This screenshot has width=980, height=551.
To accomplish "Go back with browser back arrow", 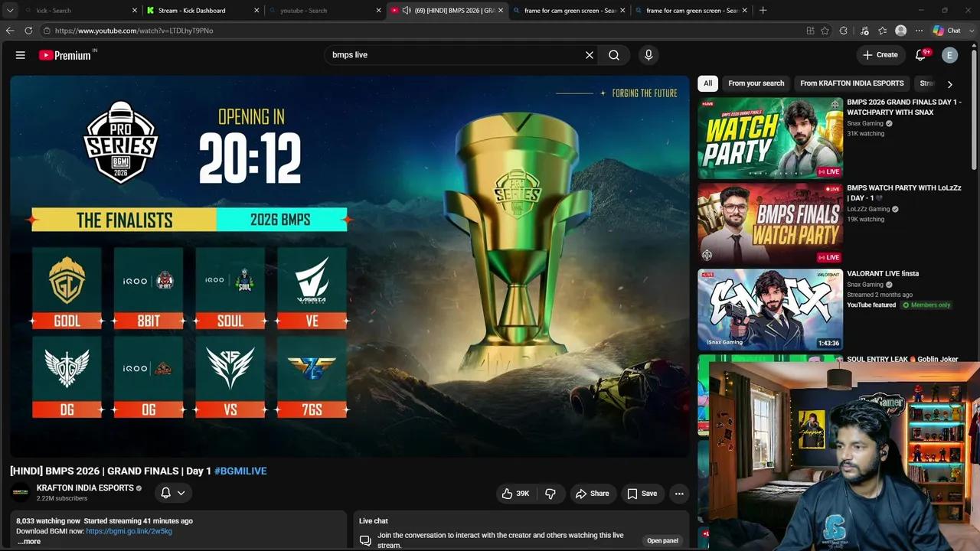I will pyautogui.click(x=10, y=31).
